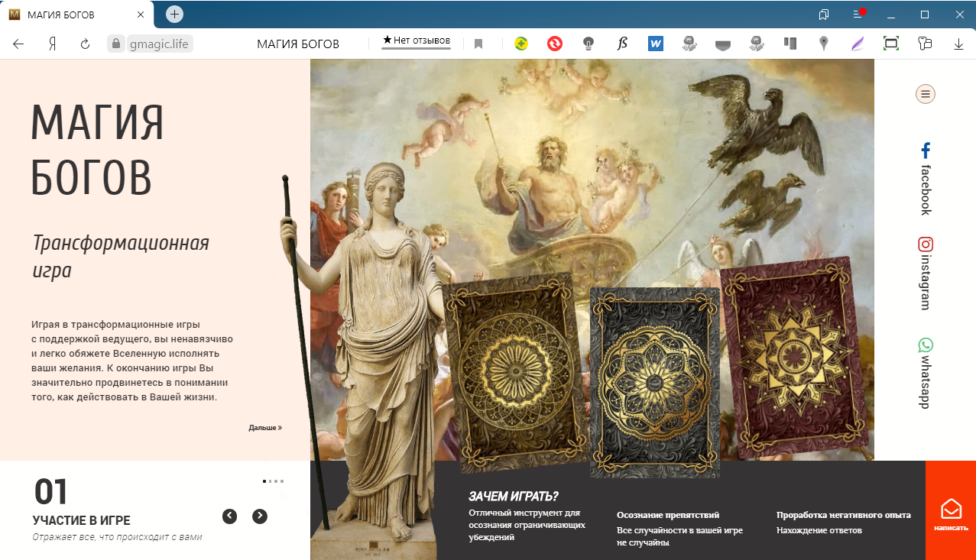Open the whatsapp contact link
976x560 pixels.
pyautogui.click(x=926, y=374)
